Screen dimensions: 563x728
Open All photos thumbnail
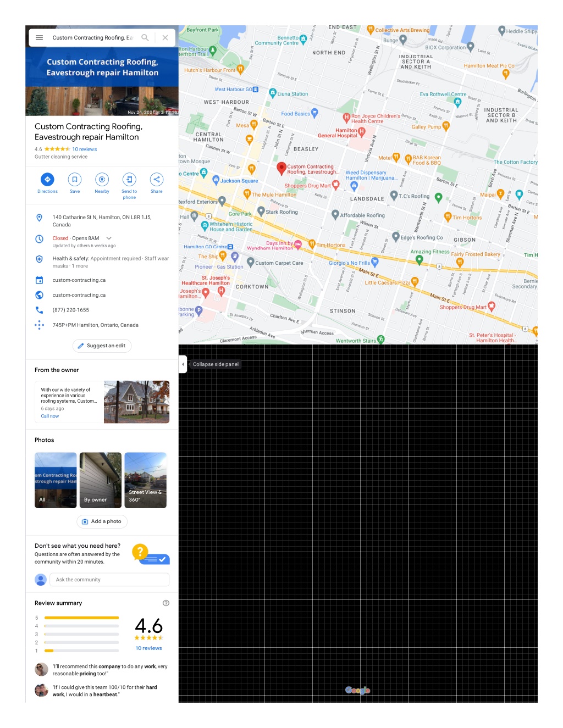coord(56,480)
